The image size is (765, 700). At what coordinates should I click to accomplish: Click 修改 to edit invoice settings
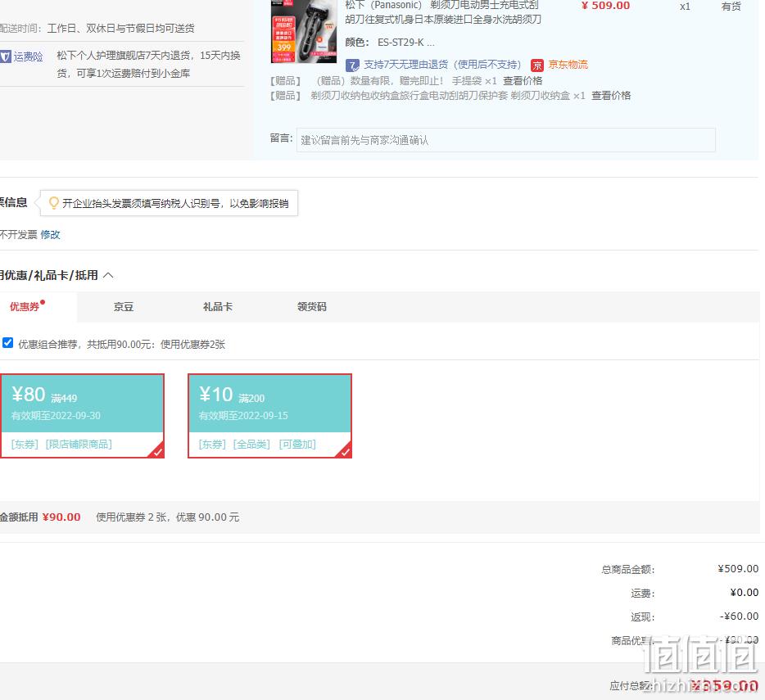50,235
